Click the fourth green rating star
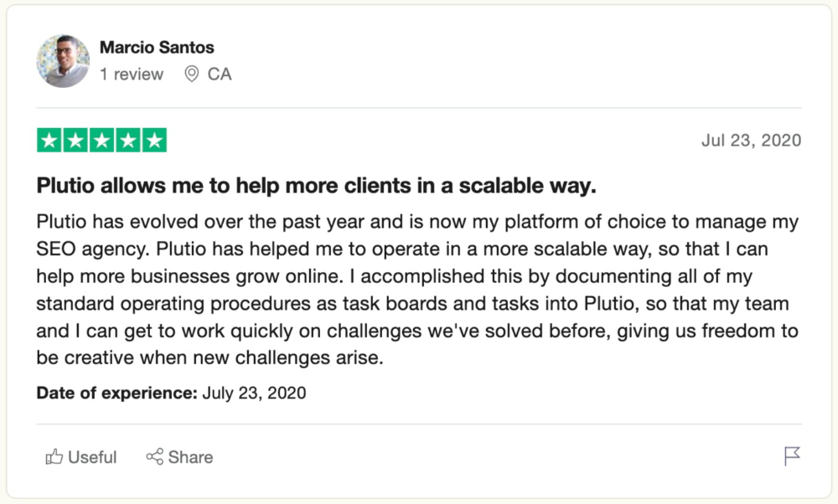This screenshot has width=838, height=504. (128, 141)
